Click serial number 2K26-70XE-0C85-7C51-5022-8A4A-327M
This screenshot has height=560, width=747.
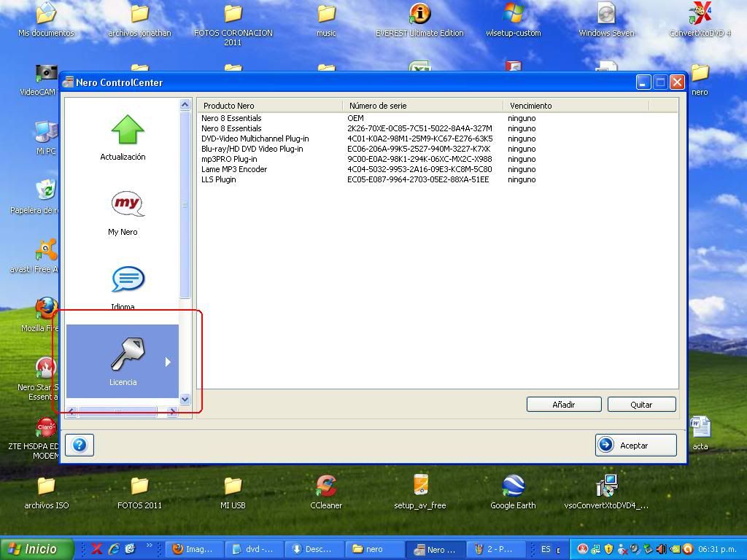419,128
